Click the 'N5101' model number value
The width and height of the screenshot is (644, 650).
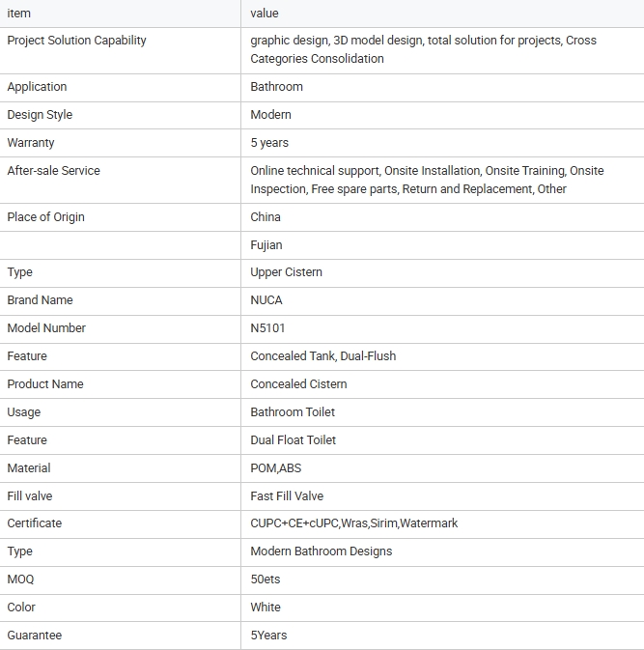[268, 328]
